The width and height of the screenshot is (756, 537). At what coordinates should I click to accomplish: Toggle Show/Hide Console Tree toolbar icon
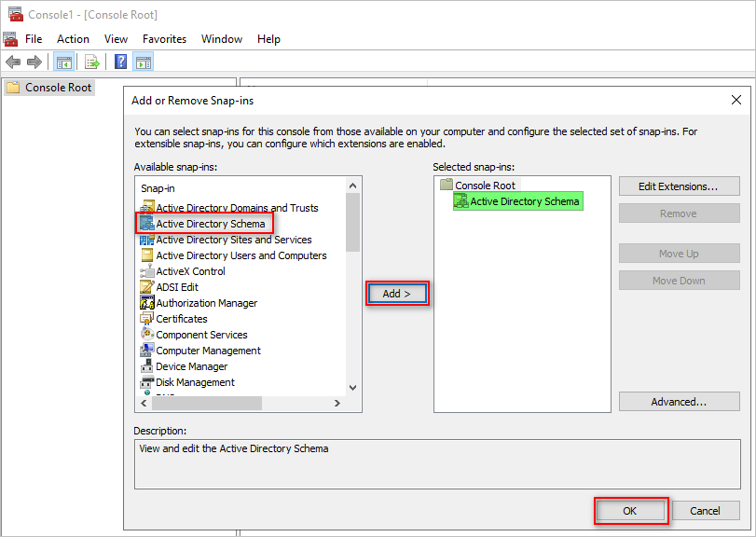pos(63,62)
